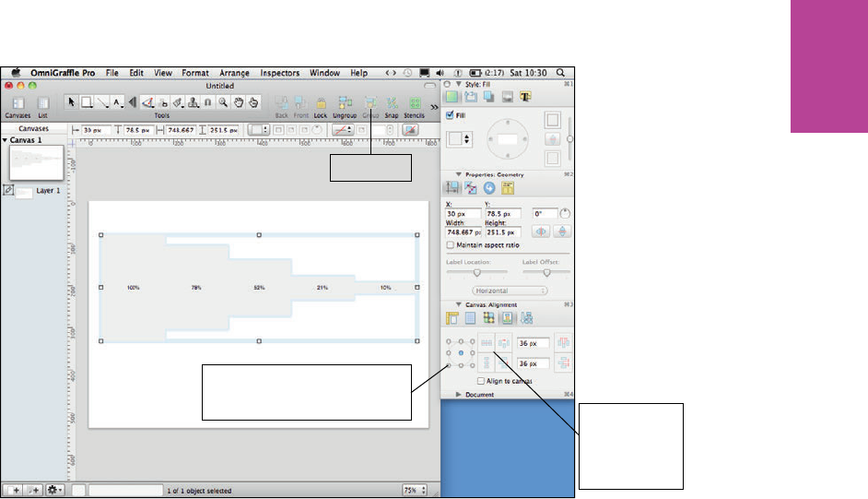The width and height of the screenshot is (868, 499).
Task: Toggle Layer 1 editing pencil
Action: (x=8, y=190)
